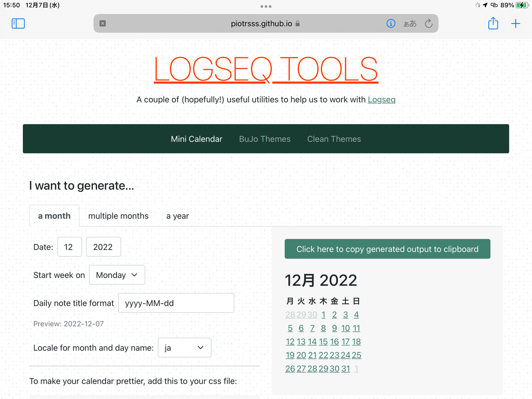This screenshot has height=399, width=532.
Task: Follow the Logseq hyperlink
Action: pyautogui.click(x=381, y=99)
